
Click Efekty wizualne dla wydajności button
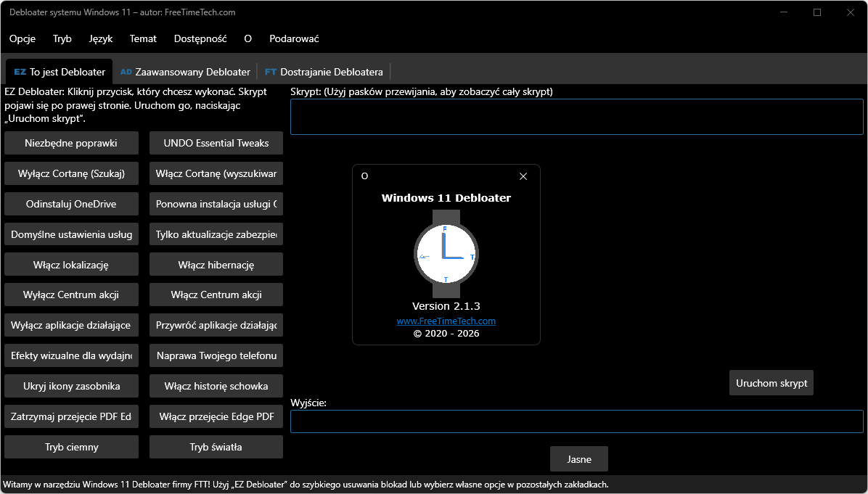click(71, 355)
